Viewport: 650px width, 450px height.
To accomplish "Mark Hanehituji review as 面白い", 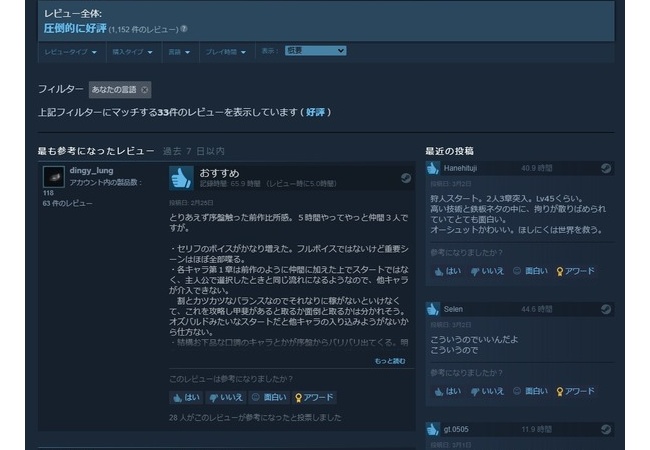I will tap(530, 271).
